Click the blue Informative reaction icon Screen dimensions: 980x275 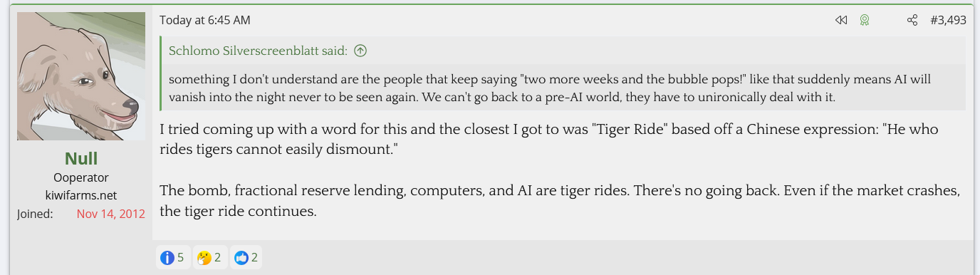click(167, 258)
